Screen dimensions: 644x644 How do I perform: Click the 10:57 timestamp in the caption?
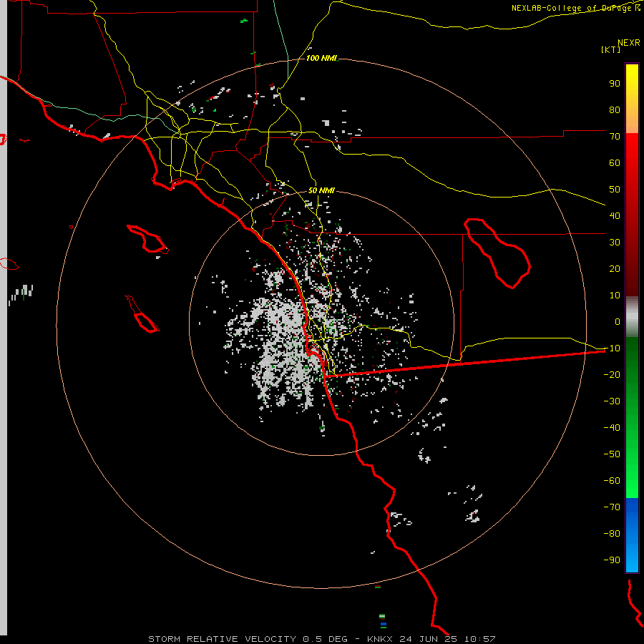pos(480,639)
